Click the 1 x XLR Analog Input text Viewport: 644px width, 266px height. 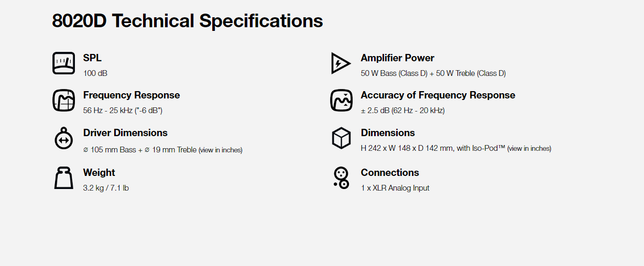click(x=395, y=188)
